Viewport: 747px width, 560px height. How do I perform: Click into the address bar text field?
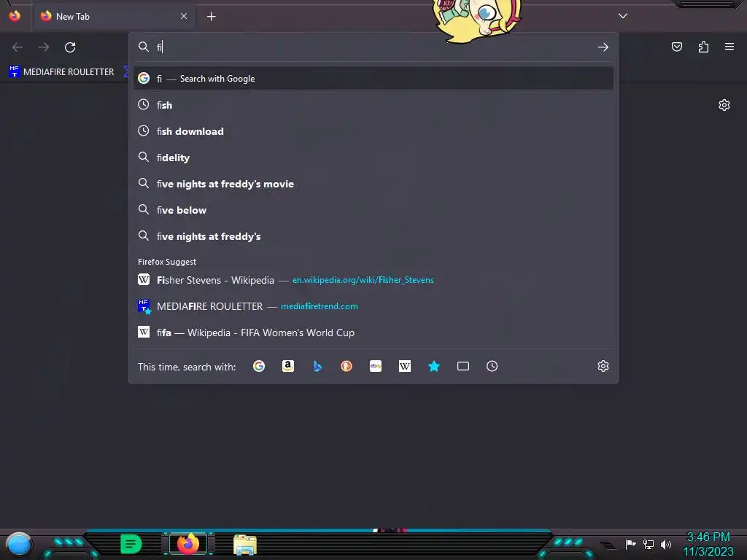click(x=374, y=47)
